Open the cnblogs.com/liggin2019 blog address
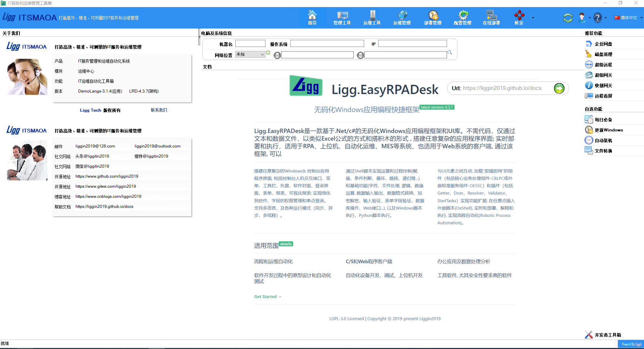Viewport: 644px width, 349px height. point(108,196)
